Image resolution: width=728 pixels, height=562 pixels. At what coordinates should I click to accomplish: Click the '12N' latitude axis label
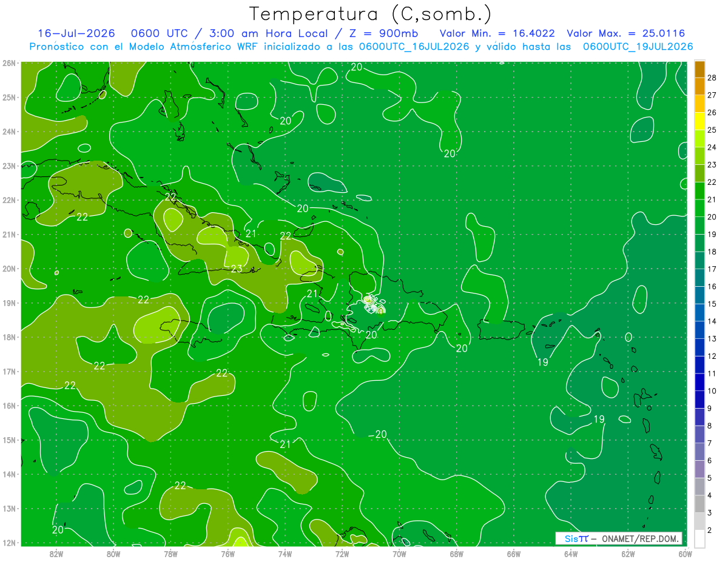coord(8,543)
